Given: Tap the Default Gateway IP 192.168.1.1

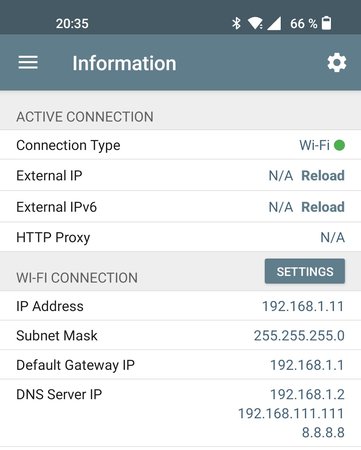Looking at the screenshot, I should [307, 365].
